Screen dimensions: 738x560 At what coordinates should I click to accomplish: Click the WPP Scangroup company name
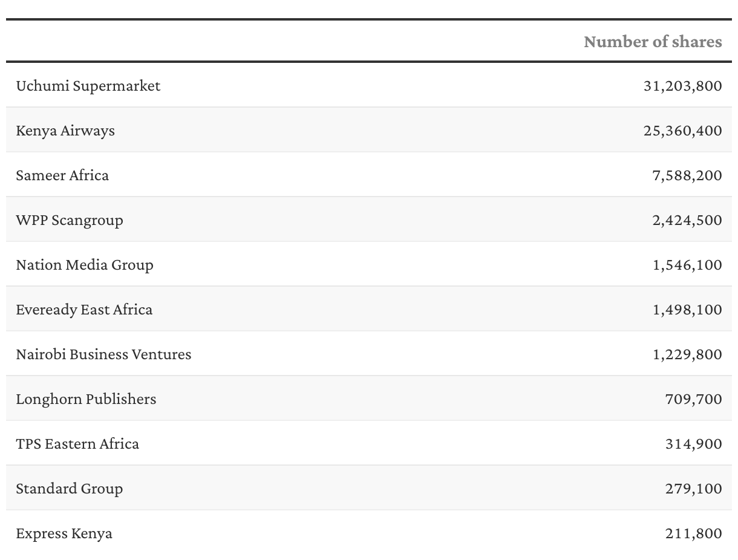click(70, 220)
